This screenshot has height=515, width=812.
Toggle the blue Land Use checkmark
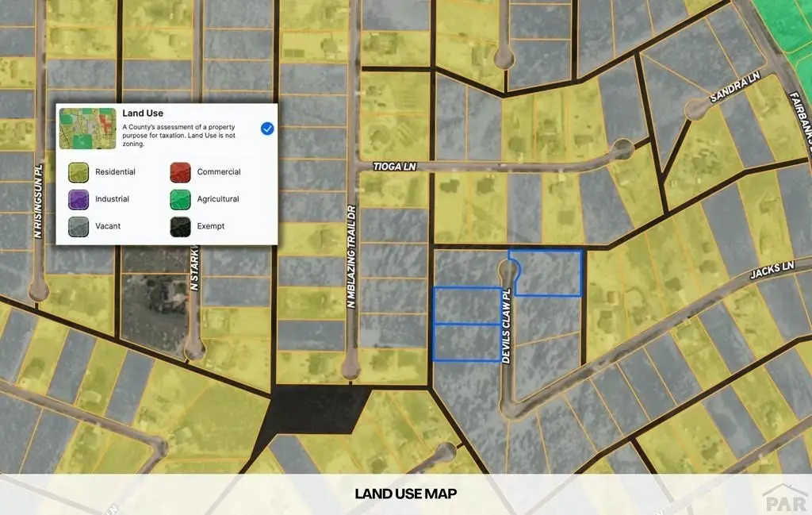[267, 129]
